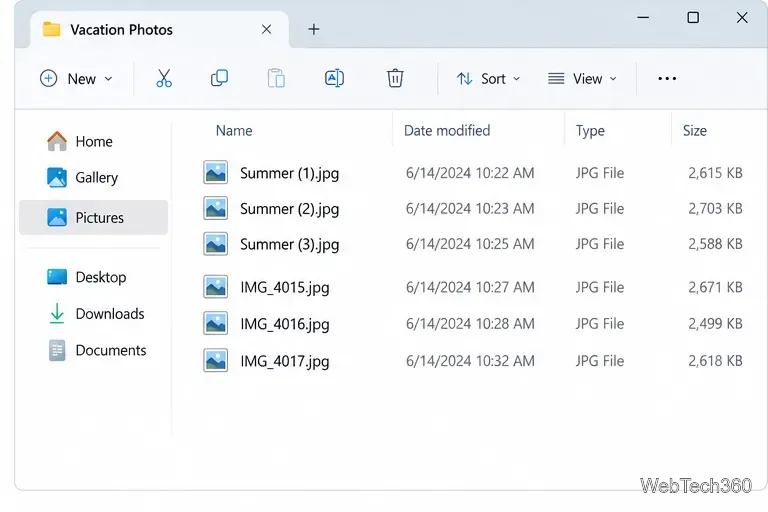Click size value 2,588 KB
The height and width of the screenshot is (512, 768).
click(715, 244)
